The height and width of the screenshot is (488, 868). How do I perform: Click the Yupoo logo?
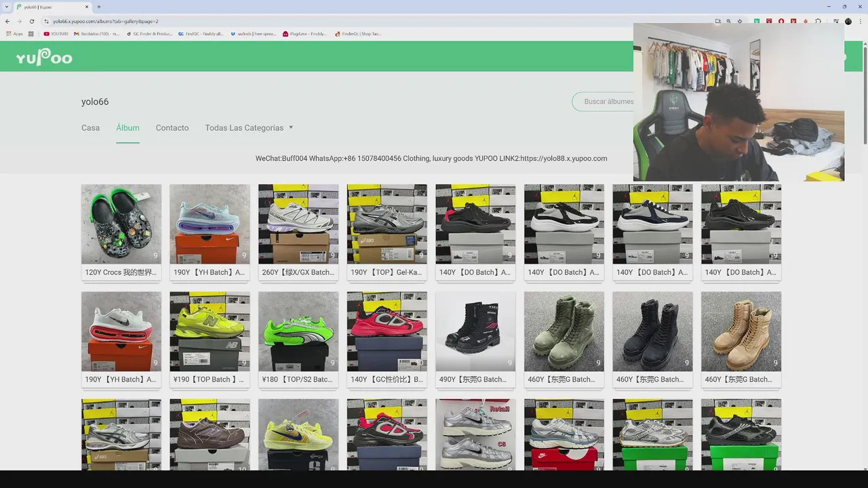click(x=44, y=57)
